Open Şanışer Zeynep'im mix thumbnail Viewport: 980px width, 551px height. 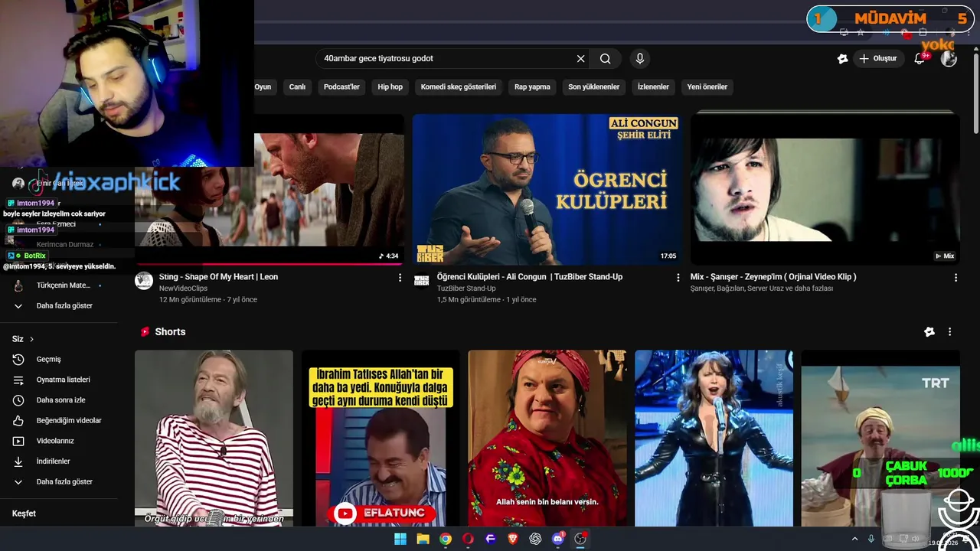click(825, 190)
